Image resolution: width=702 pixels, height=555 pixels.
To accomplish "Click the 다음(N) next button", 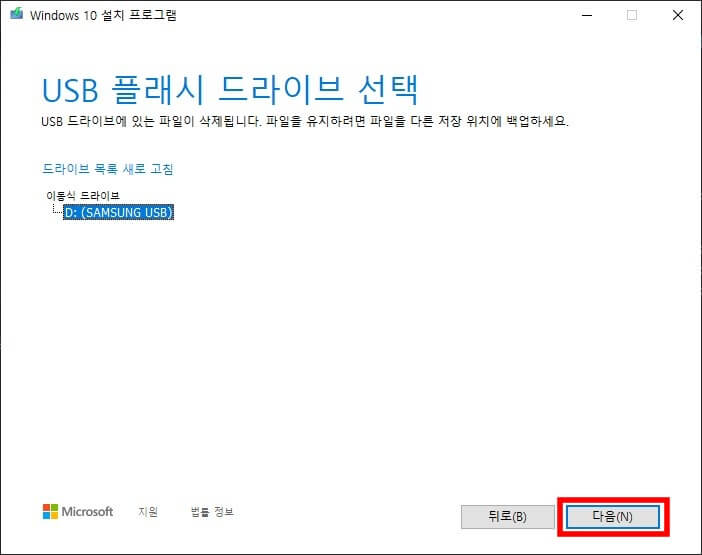I will 612,517.
